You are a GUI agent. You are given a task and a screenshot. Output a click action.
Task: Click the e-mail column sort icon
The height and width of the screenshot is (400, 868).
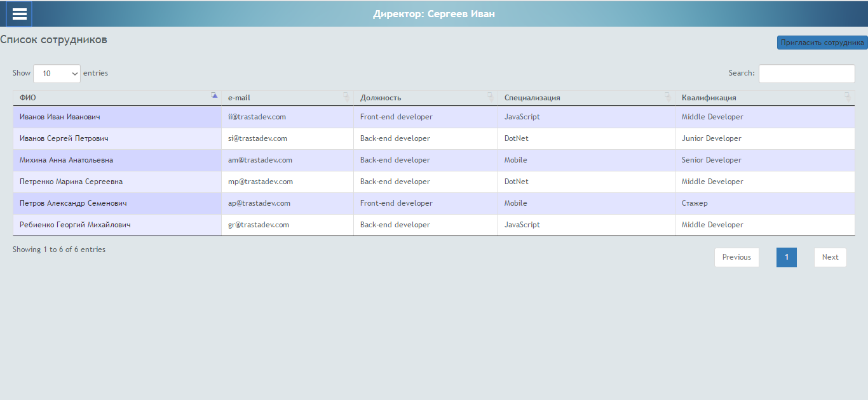pos(346,95)
